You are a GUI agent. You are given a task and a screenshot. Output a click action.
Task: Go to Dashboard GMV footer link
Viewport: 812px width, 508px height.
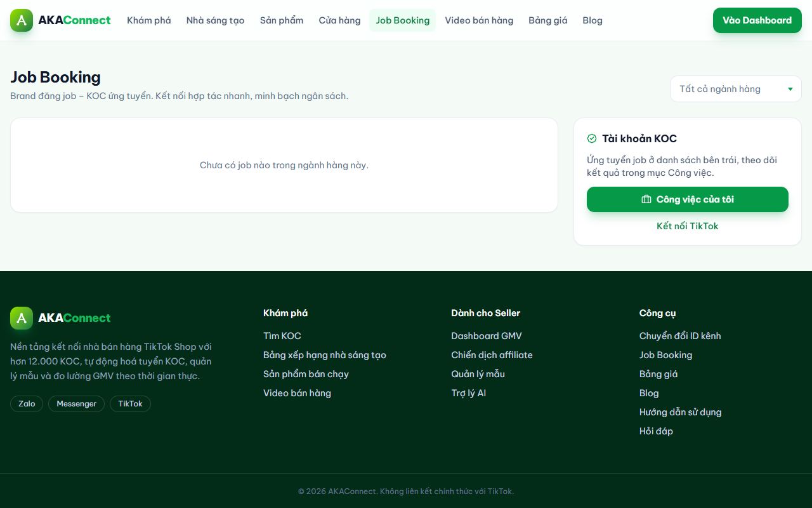[487, 336]
